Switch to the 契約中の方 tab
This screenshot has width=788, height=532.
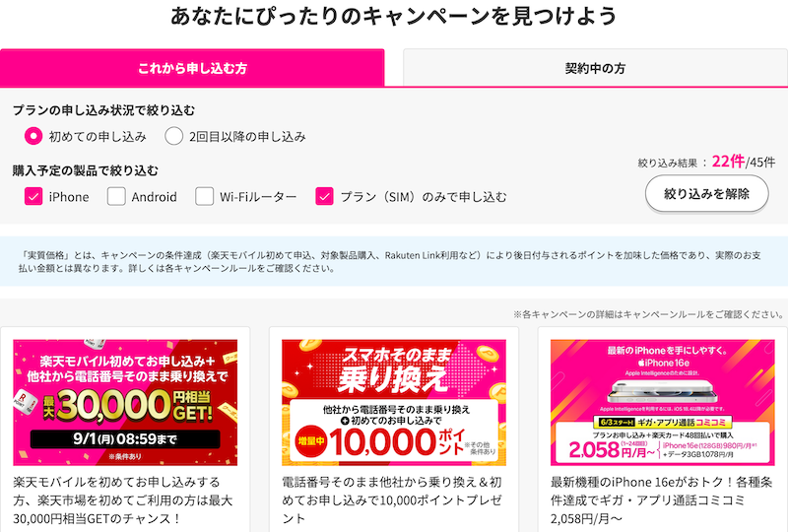(x=595, y=68)
